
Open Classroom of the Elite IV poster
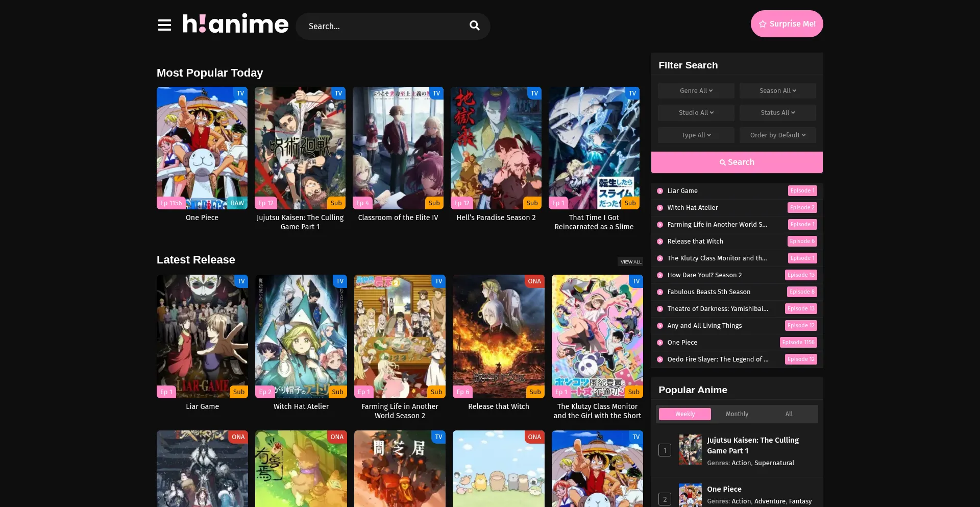point(398,148)
